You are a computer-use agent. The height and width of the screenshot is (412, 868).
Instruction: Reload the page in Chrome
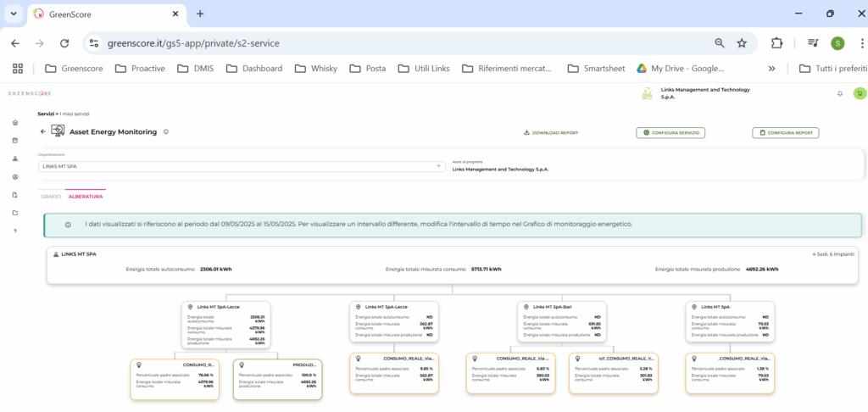64,43
